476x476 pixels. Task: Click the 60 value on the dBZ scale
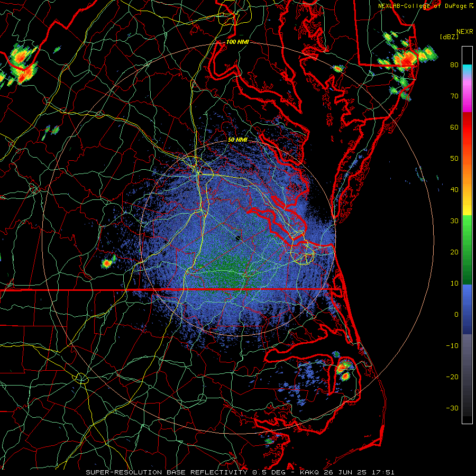454,127
